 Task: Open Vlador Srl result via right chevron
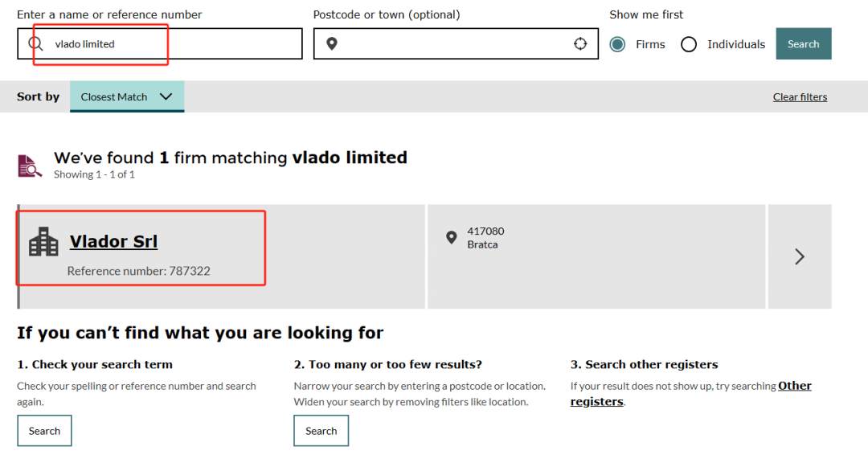click(799, 256)
